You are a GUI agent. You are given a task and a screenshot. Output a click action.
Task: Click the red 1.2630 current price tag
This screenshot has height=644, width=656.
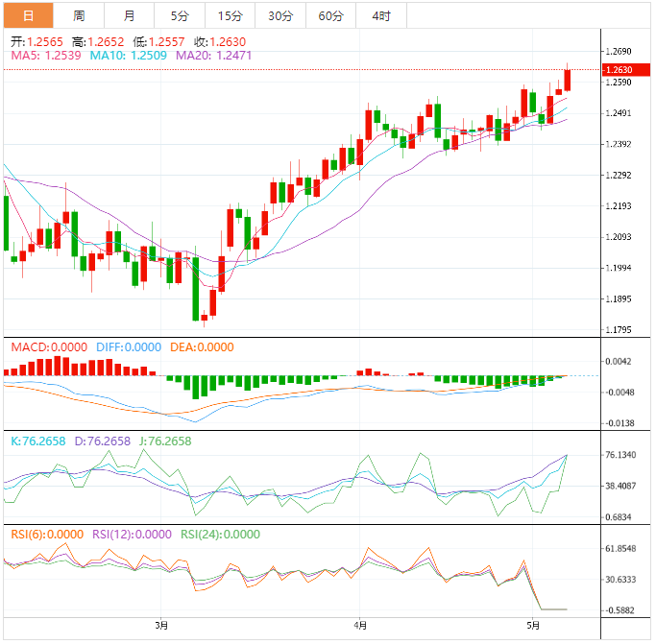click(x=618, y=70)
